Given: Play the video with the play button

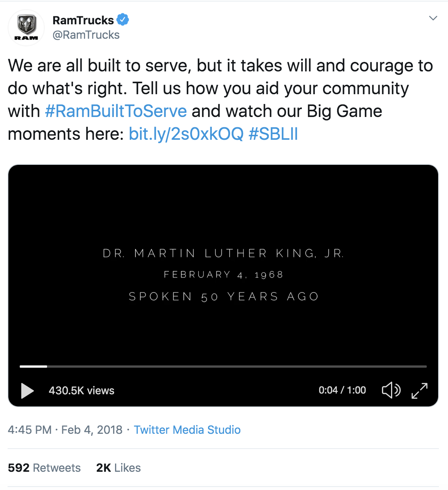Looking at the screenshot, I should (27, 390).
